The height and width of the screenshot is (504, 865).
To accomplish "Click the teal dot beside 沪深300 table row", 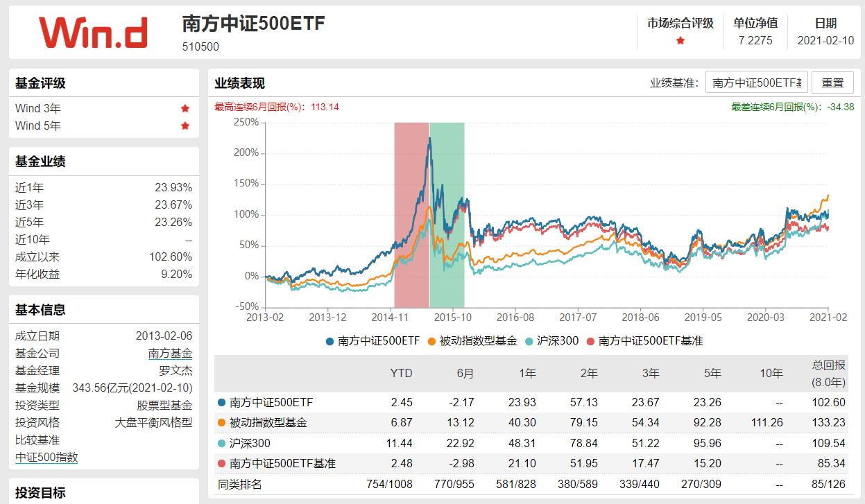I will (x=221, y=443).
